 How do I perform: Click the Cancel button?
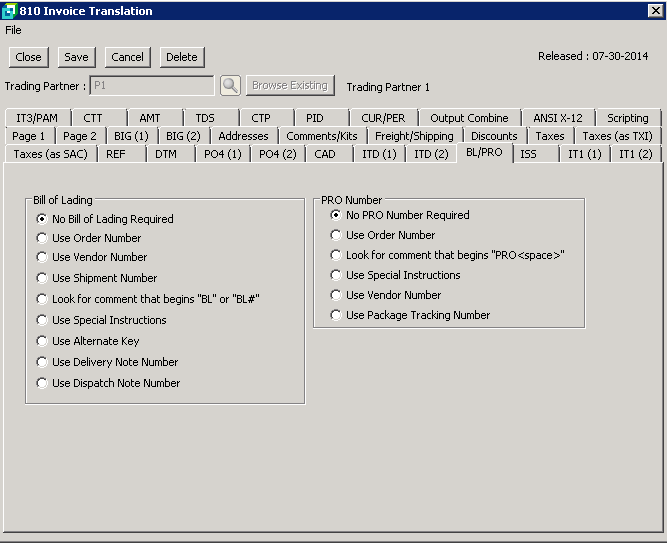pos(127,57)
